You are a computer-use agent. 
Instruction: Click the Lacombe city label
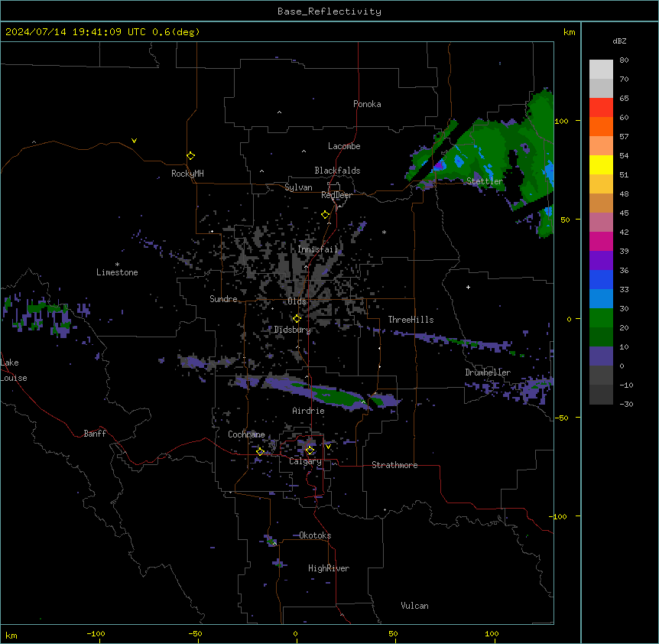(x=344, y=146)
